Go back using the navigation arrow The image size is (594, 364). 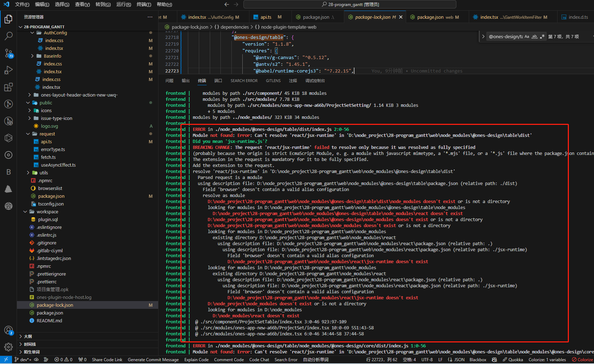(x=227, y=4)
